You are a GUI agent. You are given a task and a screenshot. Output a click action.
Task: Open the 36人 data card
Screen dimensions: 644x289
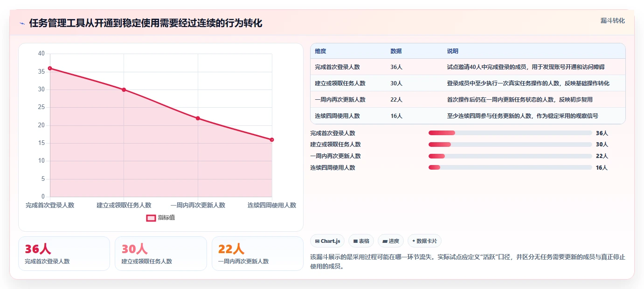(x=64, y=254)
